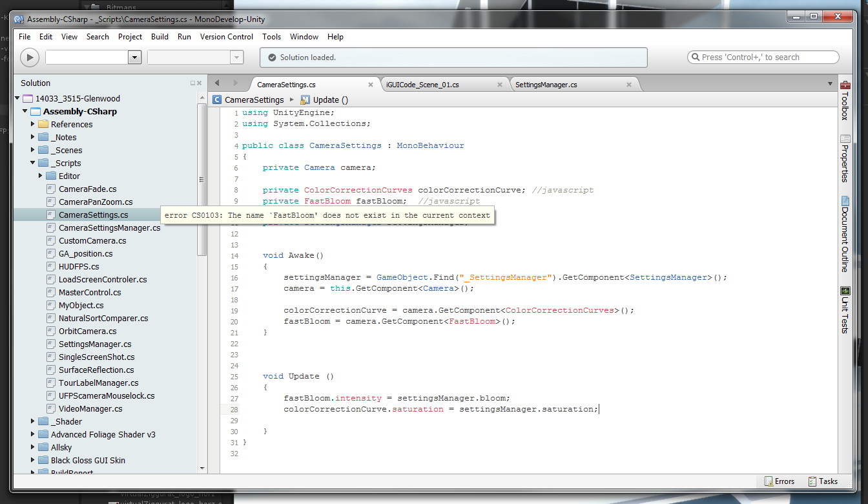Open the Document Outline panel
This screenshot has width=868, height=504.
(844, 239)
